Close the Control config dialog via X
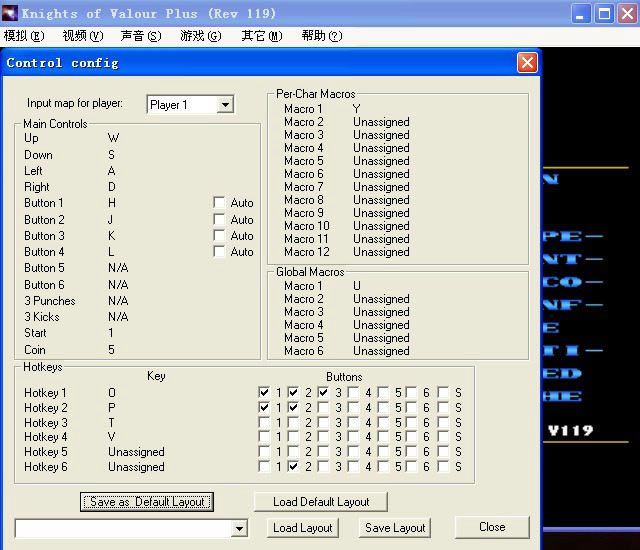 point(527,62)
